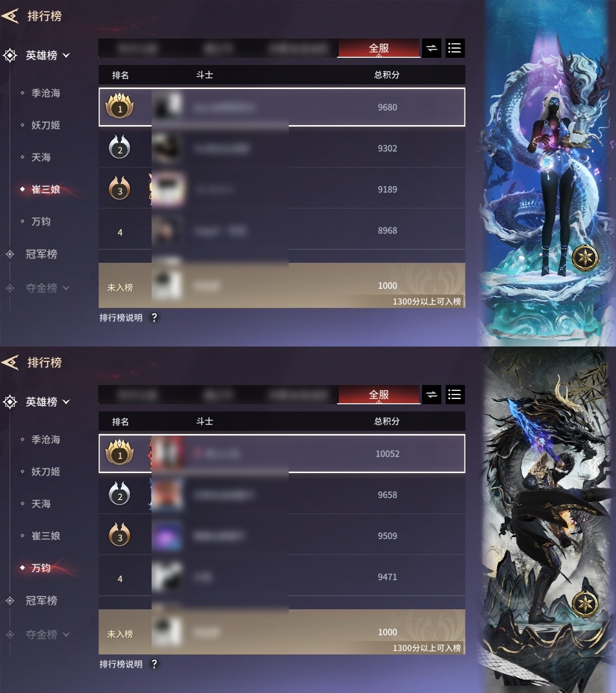Open the question mark help in bottom panel
This screenshot has width=616, height=693.
click(154, 664)
